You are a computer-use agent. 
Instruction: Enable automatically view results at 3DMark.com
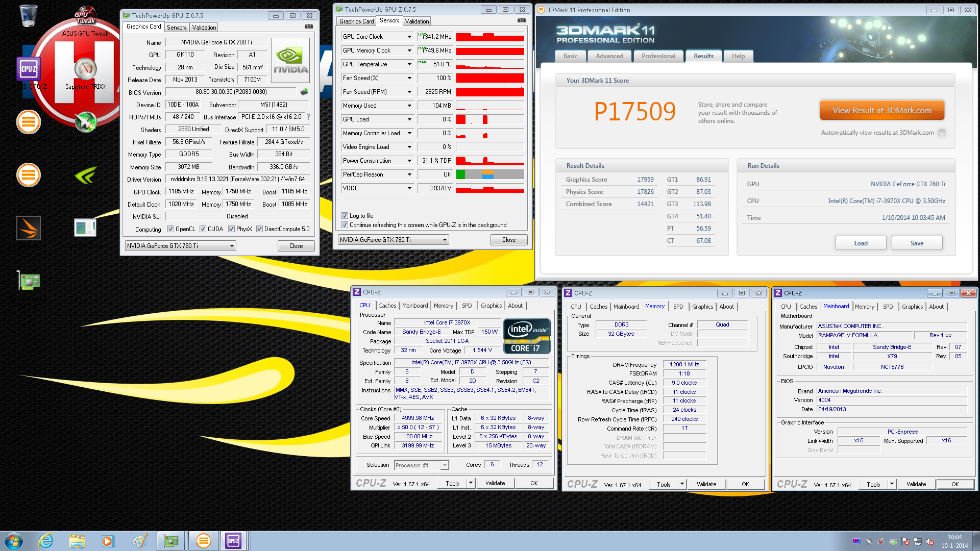942,133
